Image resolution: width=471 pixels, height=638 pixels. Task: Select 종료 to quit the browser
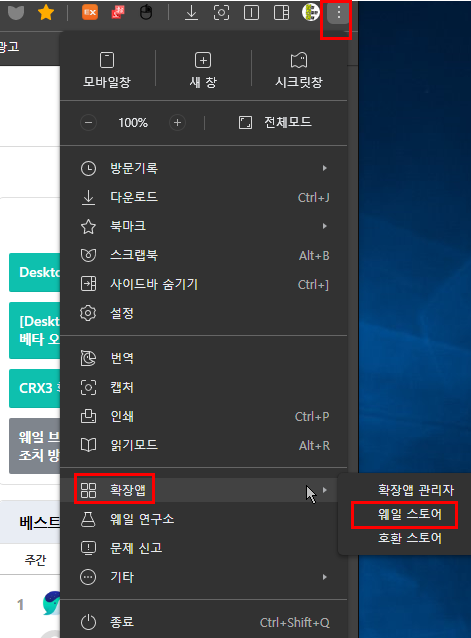click(x=203, y=622)
